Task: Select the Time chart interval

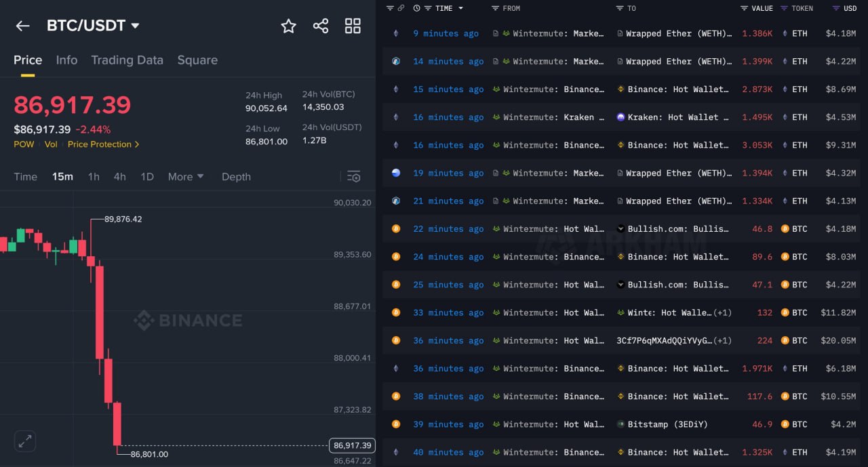Action: 25,176
